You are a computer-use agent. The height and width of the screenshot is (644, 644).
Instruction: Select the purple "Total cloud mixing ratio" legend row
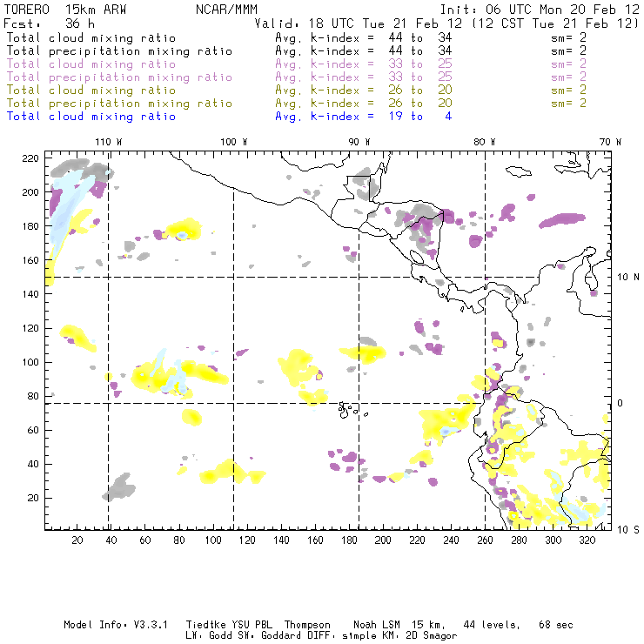tap(297, 64)
